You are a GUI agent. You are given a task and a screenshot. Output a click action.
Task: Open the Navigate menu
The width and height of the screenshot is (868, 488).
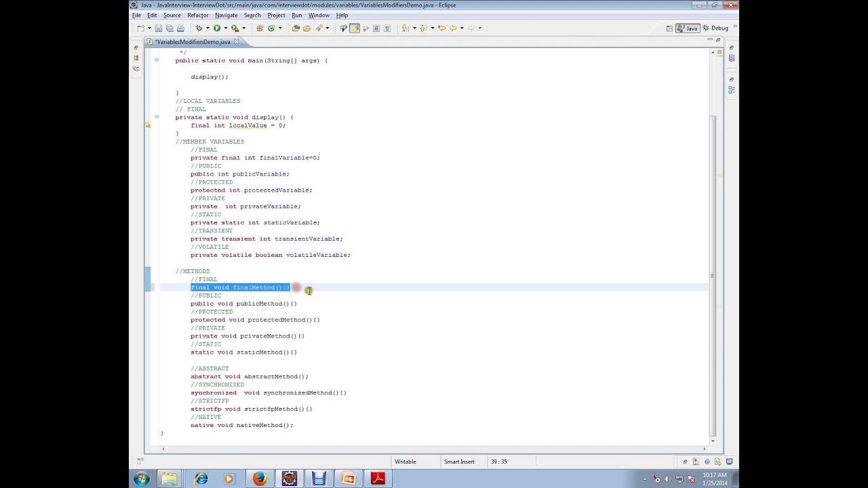(x=226, y=16)
